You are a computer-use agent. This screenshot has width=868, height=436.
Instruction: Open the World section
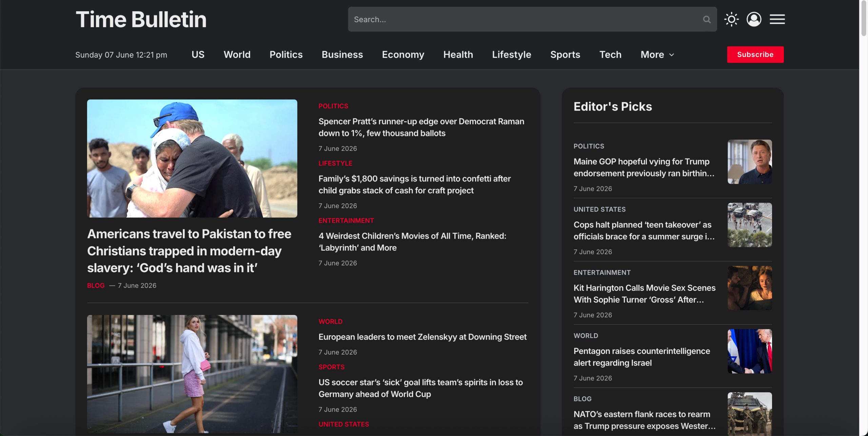pos(237,55)
